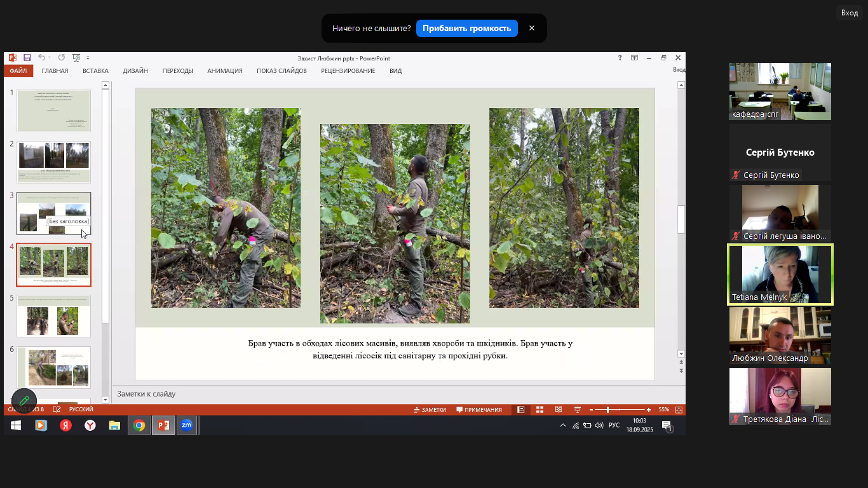Viewport: 868px width, 488px height.
Task: Click the spell check icon in the status bar
Action: [x=57, y=410]
